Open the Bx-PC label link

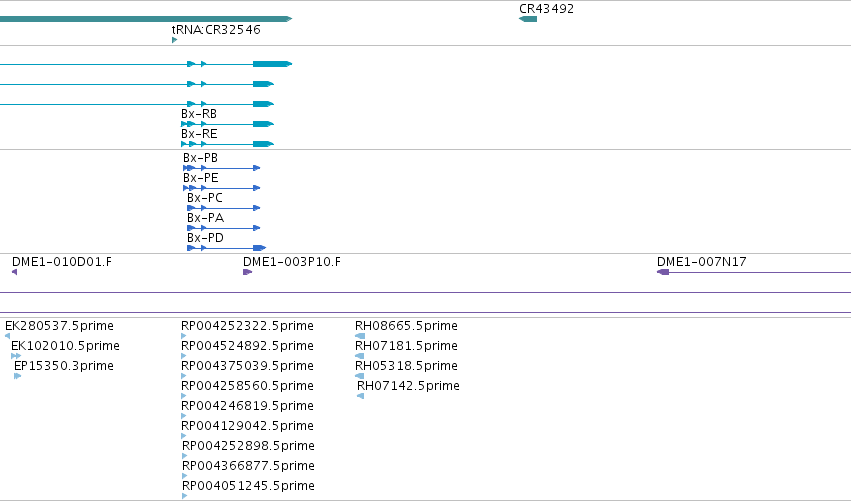(205, 198)
